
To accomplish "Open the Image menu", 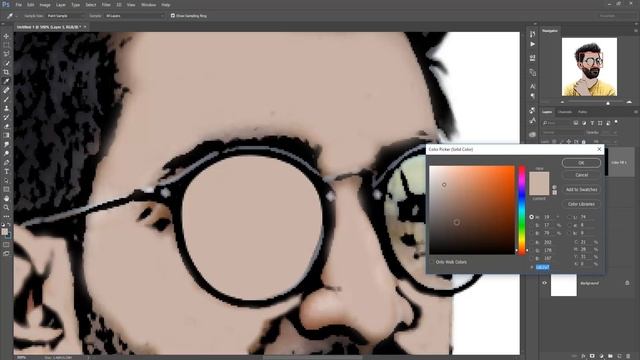I will tap(45, 5).
